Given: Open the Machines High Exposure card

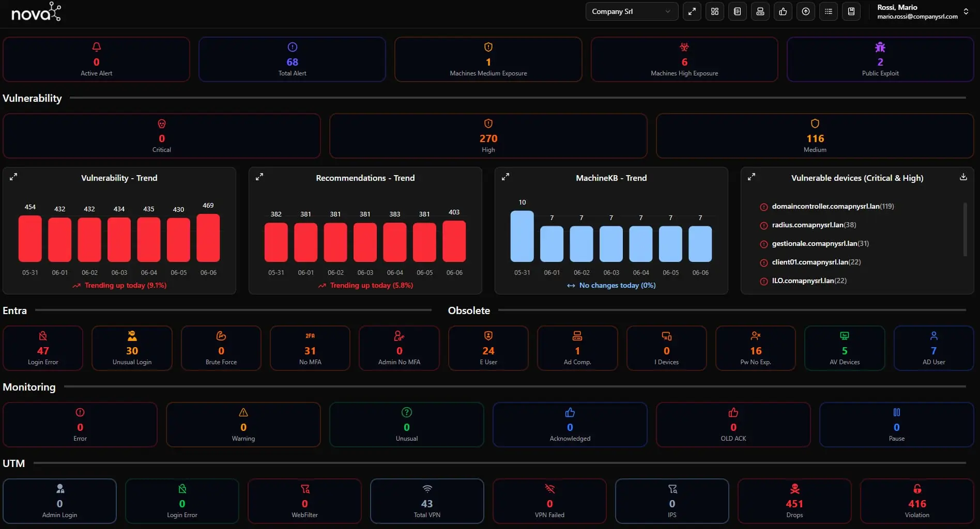Looking at the screenshot, I should pos(684,59).
